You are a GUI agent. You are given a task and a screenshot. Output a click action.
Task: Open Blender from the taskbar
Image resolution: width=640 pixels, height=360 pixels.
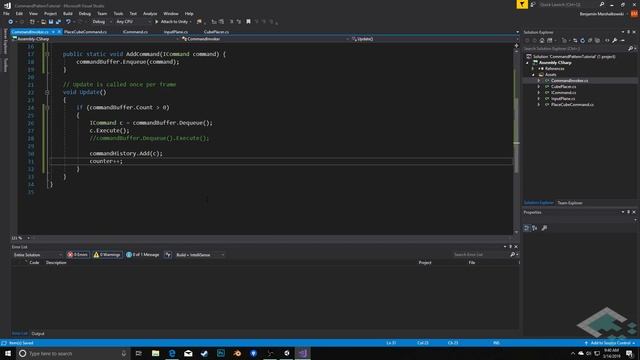click(x=237, y=353)
